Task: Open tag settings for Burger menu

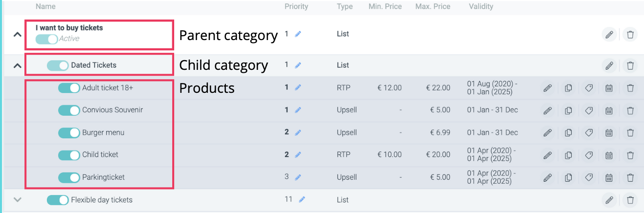Action: click(589, 132)
